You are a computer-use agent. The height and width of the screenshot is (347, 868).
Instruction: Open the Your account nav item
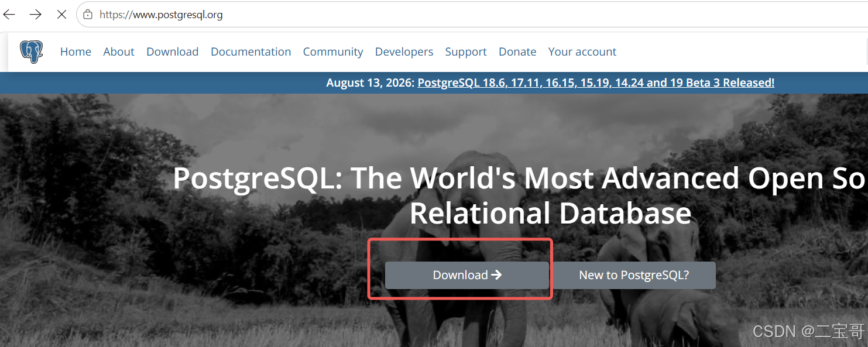582,51
